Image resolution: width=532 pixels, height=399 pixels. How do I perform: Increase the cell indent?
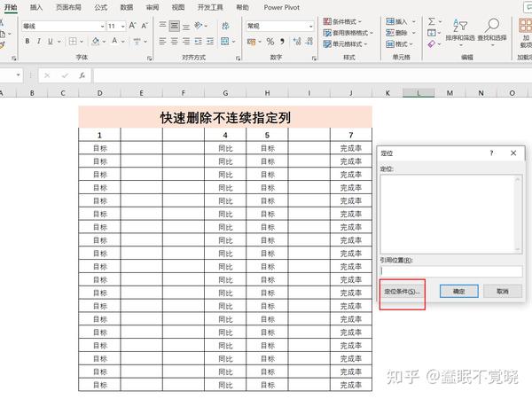[x=210, y=42]
